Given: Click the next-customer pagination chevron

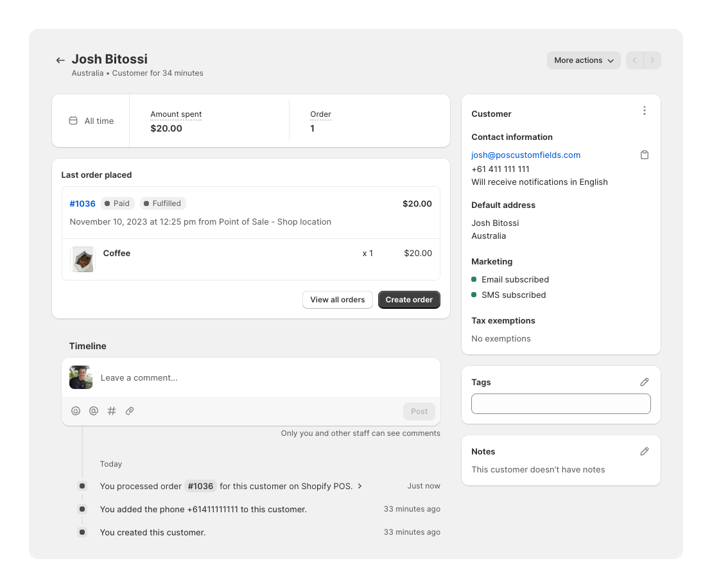Looking at the screenshot, I should tap(652, 60).
